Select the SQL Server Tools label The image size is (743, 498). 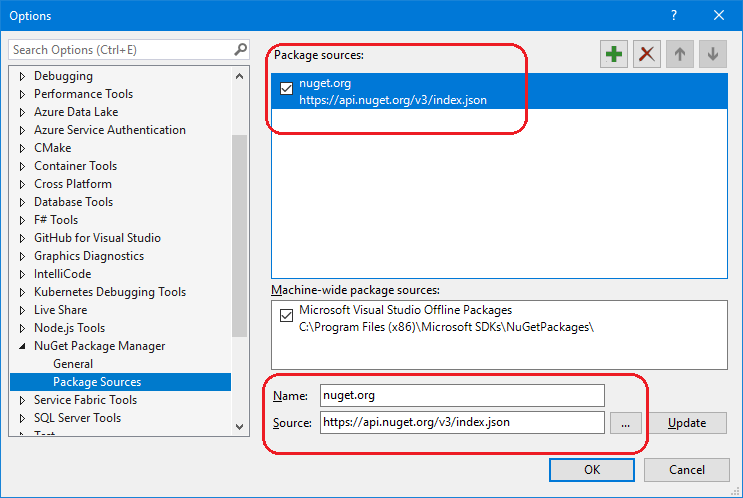click(x=77, y=418)
